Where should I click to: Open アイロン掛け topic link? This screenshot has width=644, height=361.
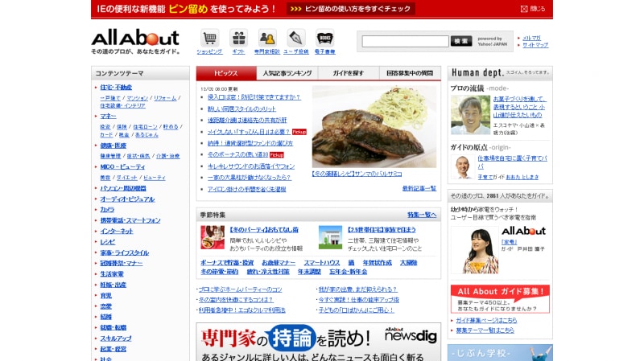246,189
